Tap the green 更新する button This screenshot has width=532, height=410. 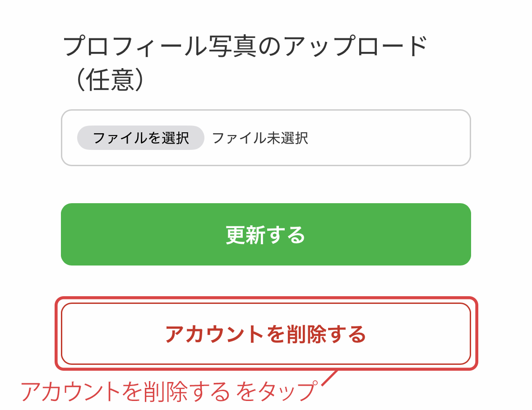coord(266,234)
